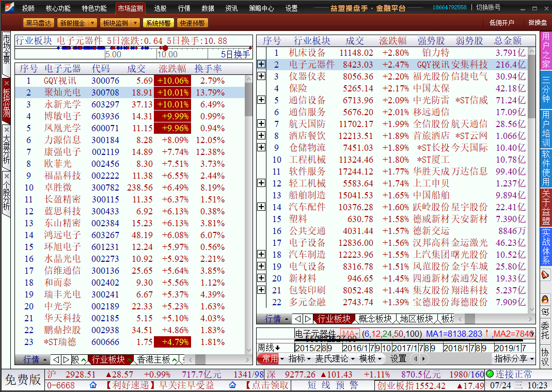This screenshot has width=552, height=392.
Task: Expand the 酒店餐饮 sector row plus box
Action: 261,135
